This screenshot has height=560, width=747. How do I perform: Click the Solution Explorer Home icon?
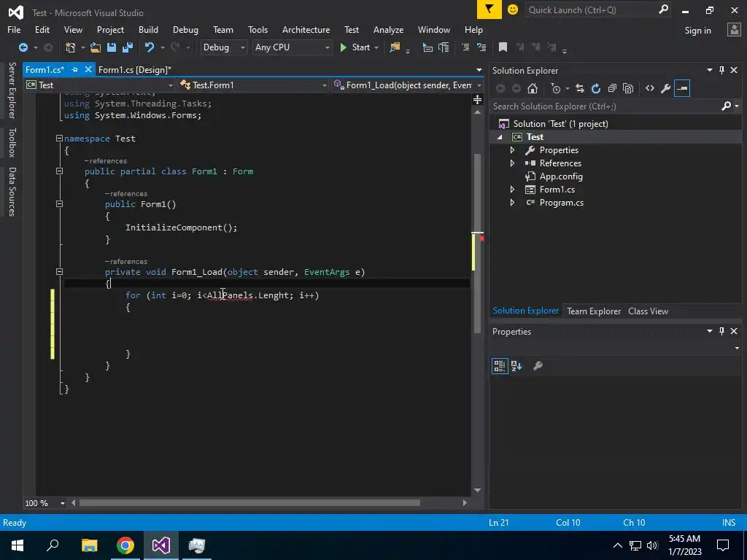point(533,88)
